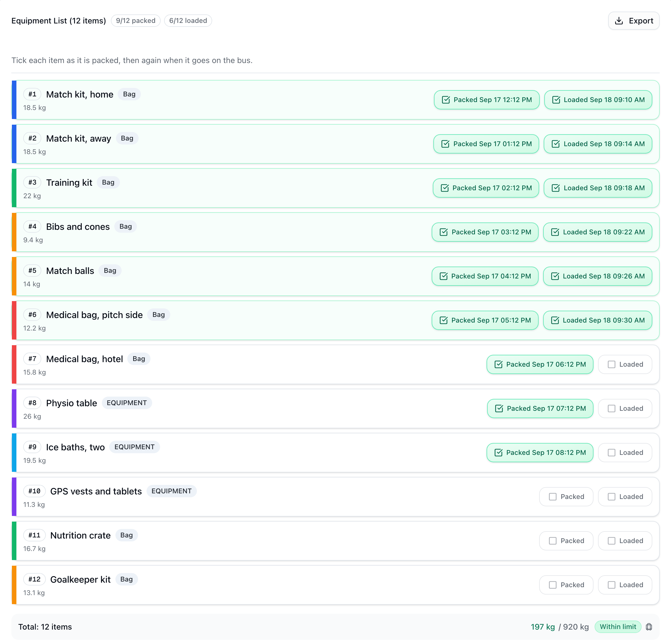Tick Loaded for Ice baths, two
The image size is (671, 644).
pos(625,453)
